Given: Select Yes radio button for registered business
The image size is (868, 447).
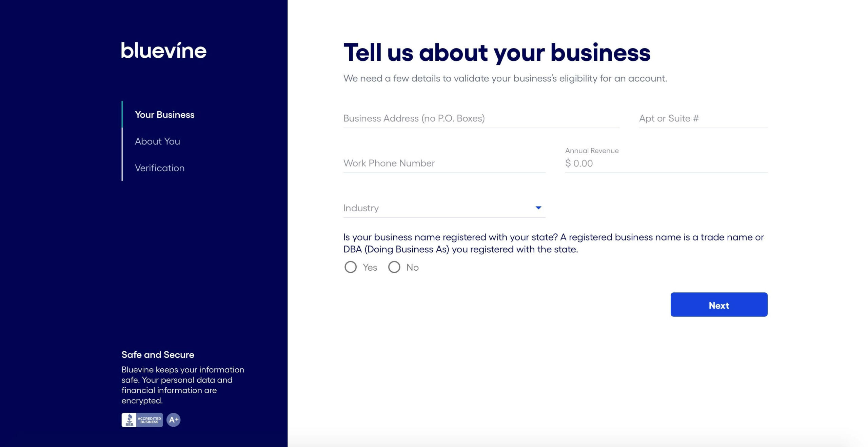Looking at the screenshot, I should coord(350,267).
